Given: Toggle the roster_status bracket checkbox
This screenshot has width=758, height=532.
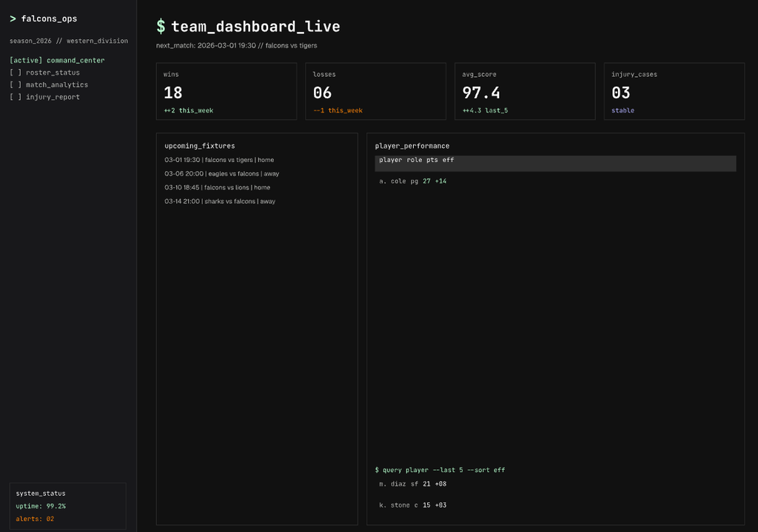Looking at the screenshot, I should point(16,73).
